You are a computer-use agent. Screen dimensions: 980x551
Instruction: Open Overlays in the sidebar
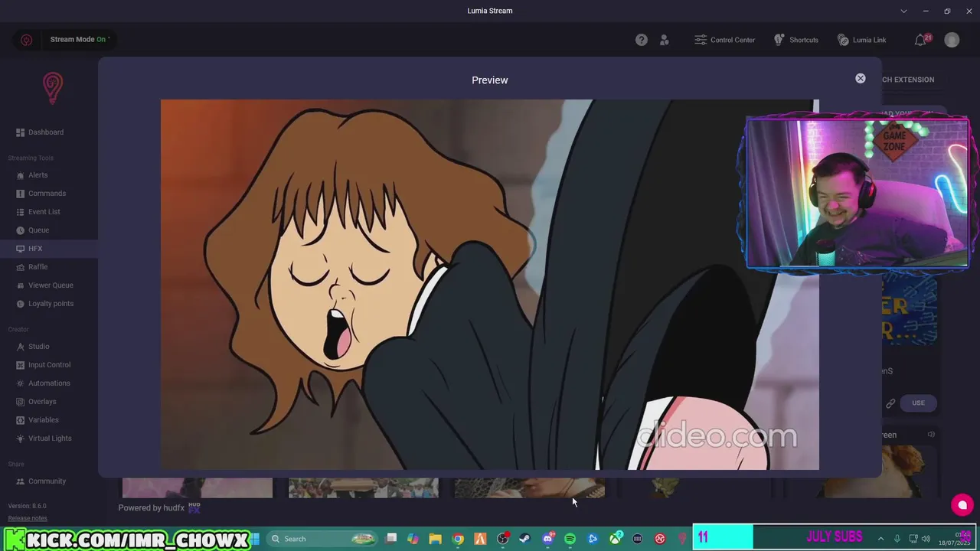click(42, 402)
